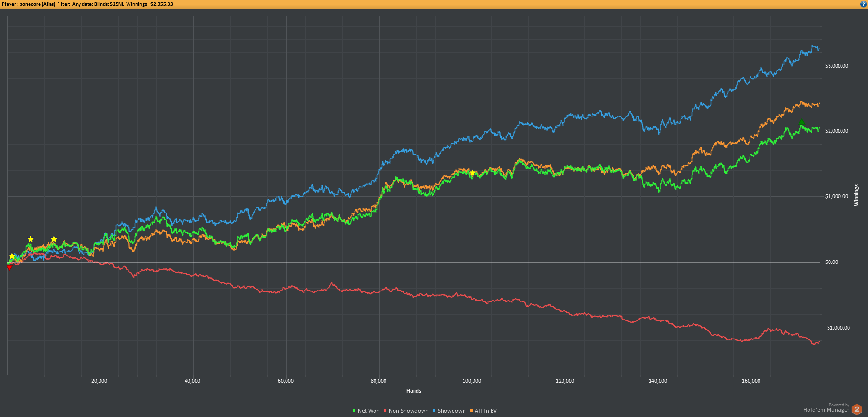Click the 40,000 x-axis label
Image resolution: width=868 pixels, height=417 pixels.
pyautogui.click(x=192, y=381)
